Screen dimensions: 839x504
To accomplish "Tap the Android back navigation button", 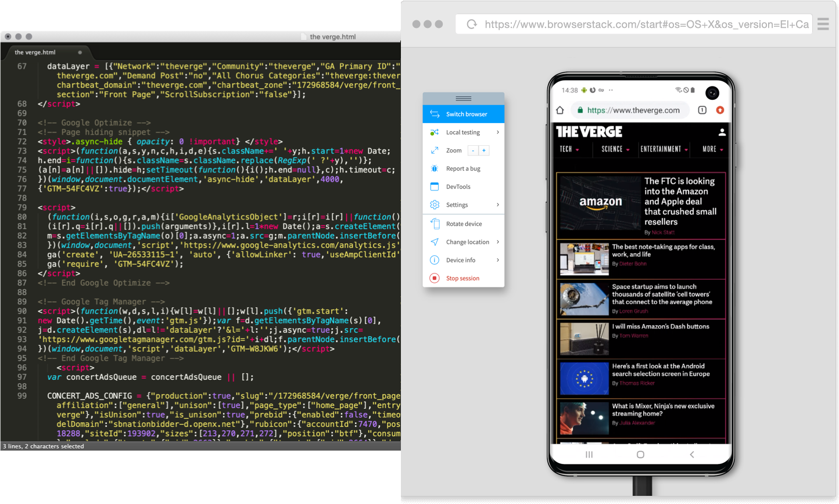I will point(691,455).
